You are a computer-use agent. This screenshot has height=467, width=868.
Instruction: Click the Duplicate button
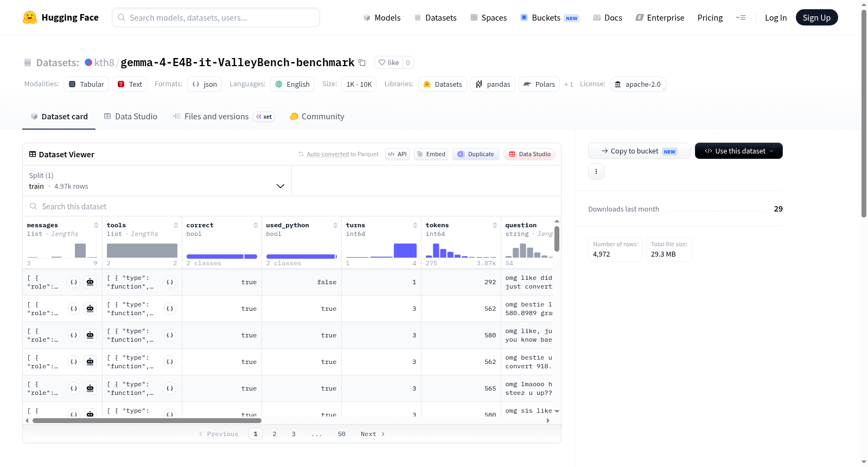(476, 154)
